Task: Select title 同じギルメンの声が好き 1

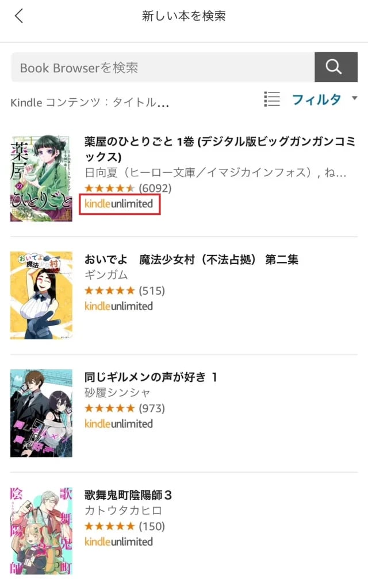Action: click(151, 377)
